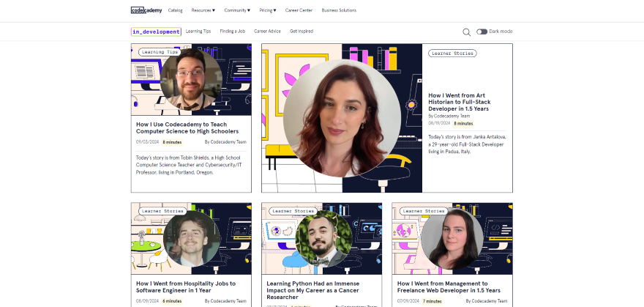Click the in_development blog logo

156,32
